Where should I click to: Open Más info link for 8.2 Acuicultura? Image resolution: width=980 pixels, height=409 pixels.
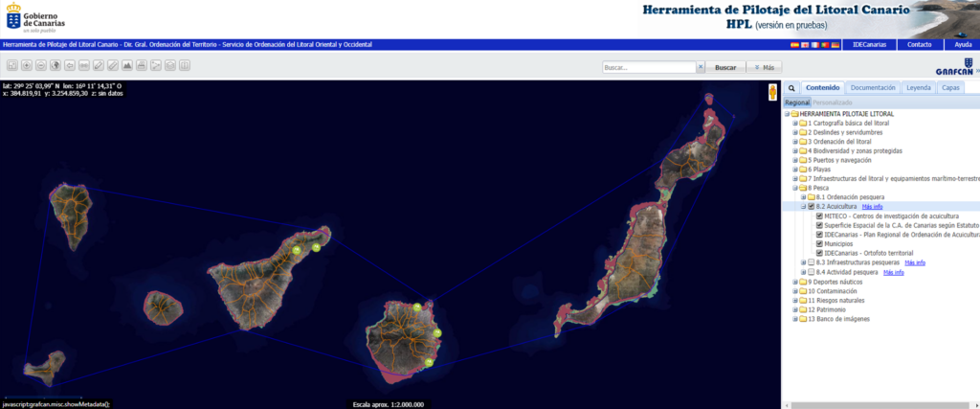pyautogui.click(x=872, y=206)
